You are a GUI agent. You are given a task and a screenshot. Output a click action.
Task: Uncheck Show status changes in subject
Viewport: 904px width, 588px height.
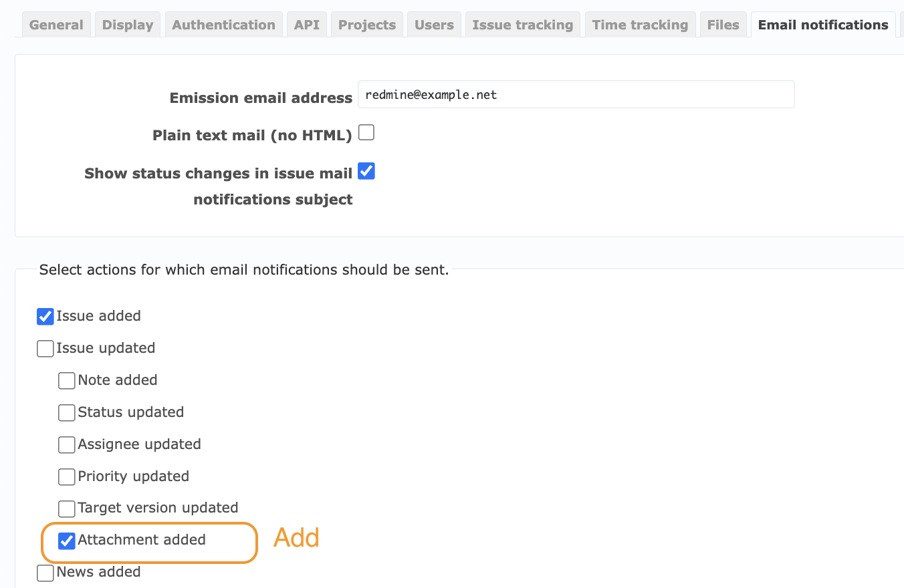pyautogui.click(x=366, y=171)
